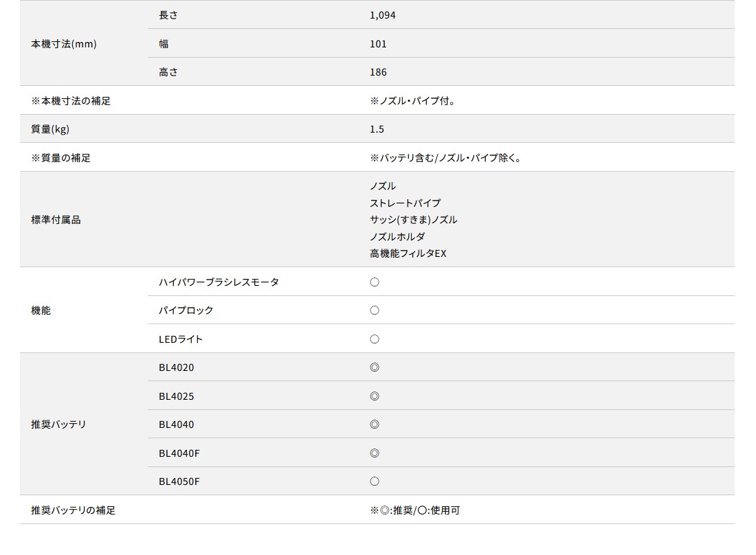Click the circle mark for パイプロック
The width and height of the screenshot is (756, 555).
pyautogui.click(x=375, y=310)
